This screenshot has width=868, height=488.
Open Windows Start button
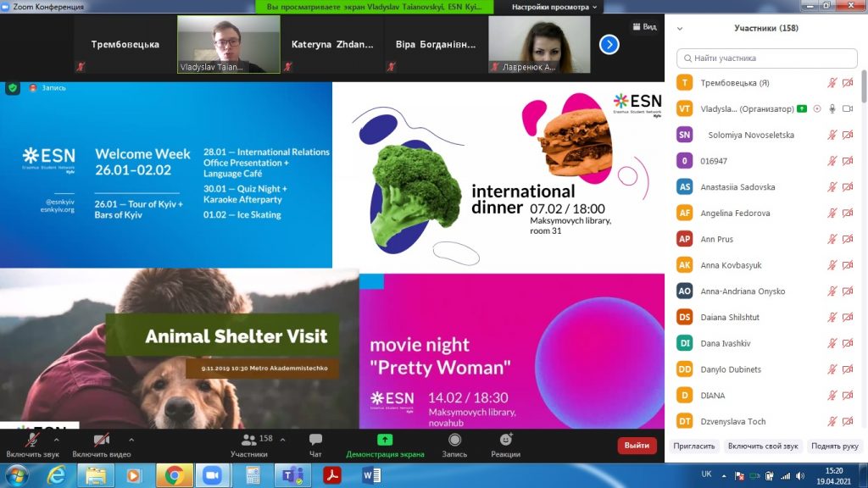tap(17, 476)
